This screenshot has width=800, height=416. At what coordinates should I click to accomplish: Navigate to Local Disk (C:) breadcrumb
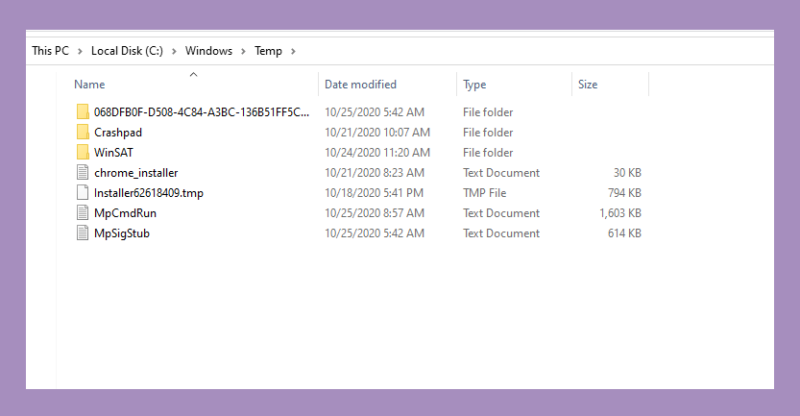click(x=127, y=51)
